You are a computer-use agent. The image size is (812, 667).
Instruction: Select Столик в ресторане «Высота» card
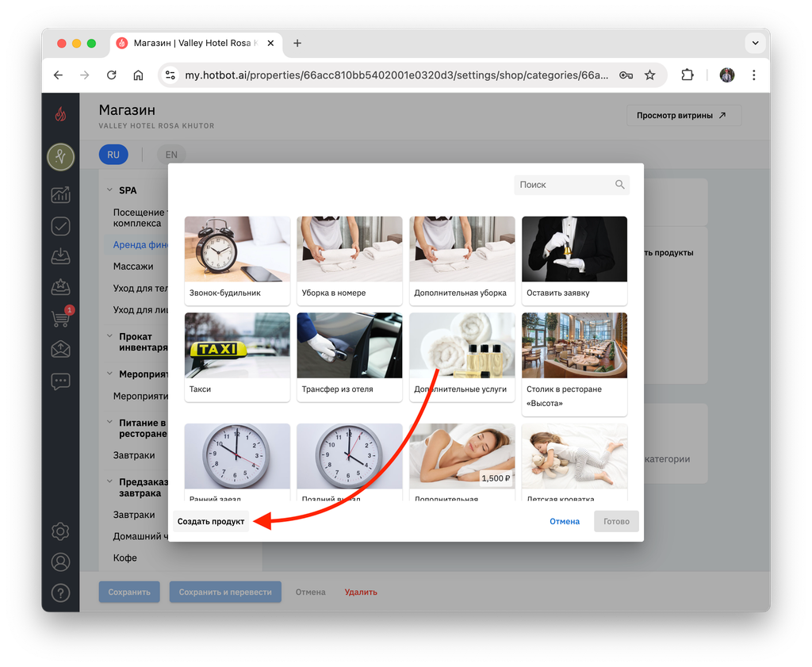574,364
